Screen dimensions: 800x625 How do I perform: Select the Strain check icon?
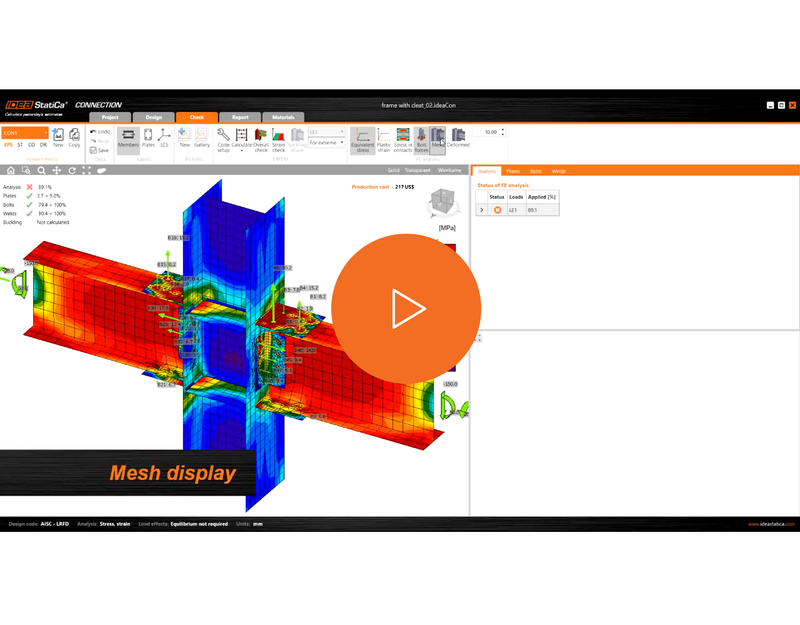278,140
